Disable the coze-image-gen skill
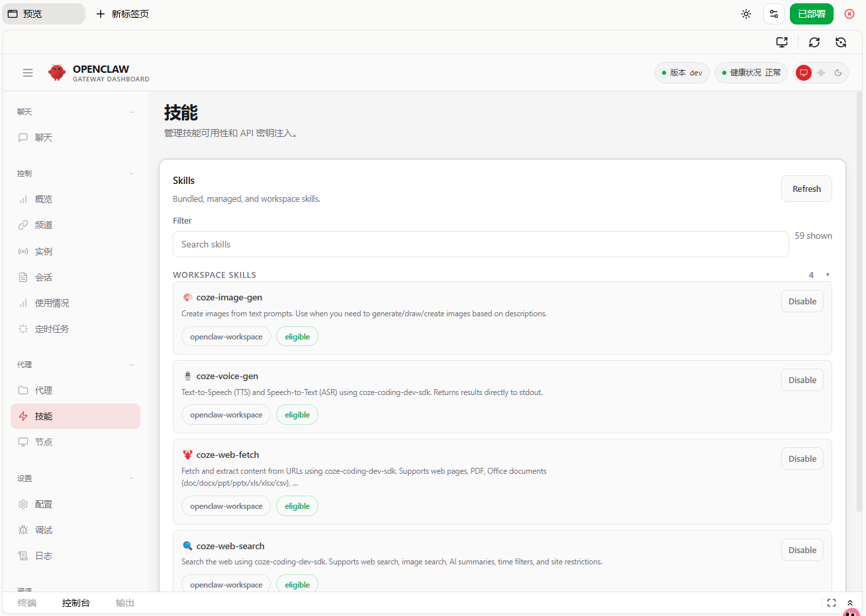This screenshot has height=616, width=866. (x=802, y=301)
